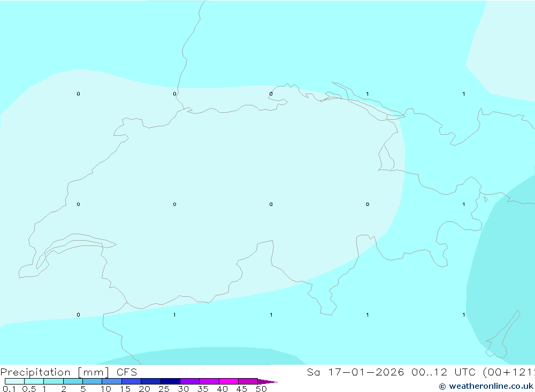Click the legend arrow tip above 50 mm
The height and width of the screenshot is (392, 535).
(267, 381)
